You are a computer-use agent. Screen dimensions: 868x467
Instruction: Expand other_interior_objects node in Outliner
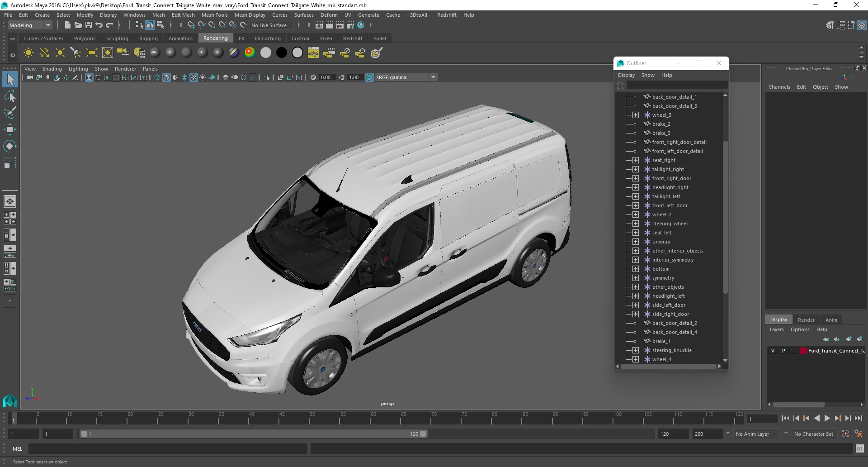[x=635, y=251]
